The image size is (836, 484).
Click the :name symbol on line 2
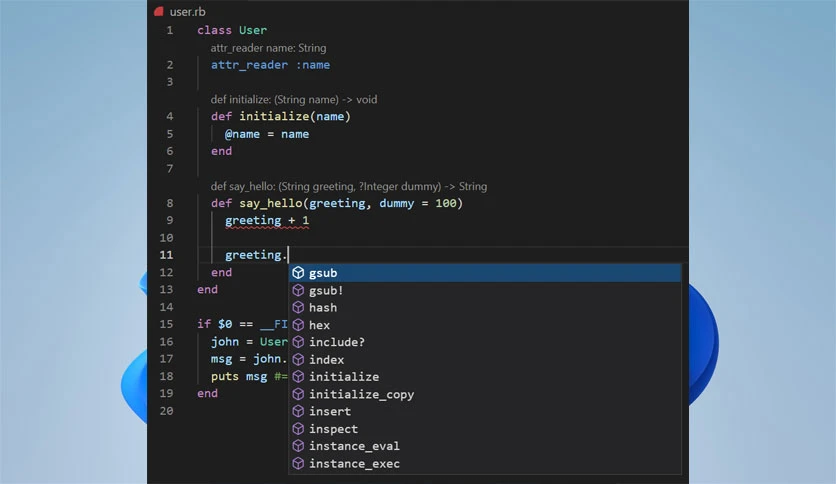click(312, 65)
